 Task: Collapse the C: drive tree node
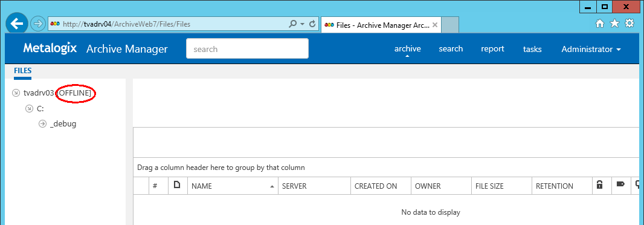pos(29,109)
